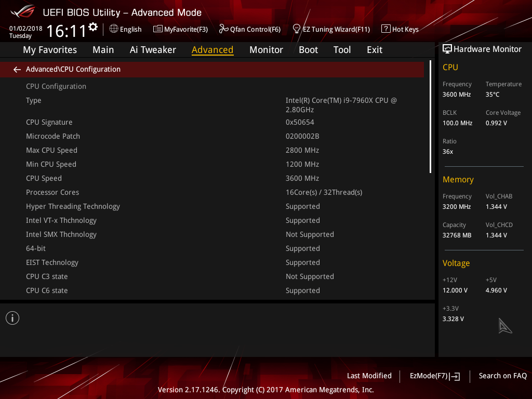Click the EZ Tuning Wizard lightbulb icon
The width and height of the screenshot is (532, 399).
296,29
